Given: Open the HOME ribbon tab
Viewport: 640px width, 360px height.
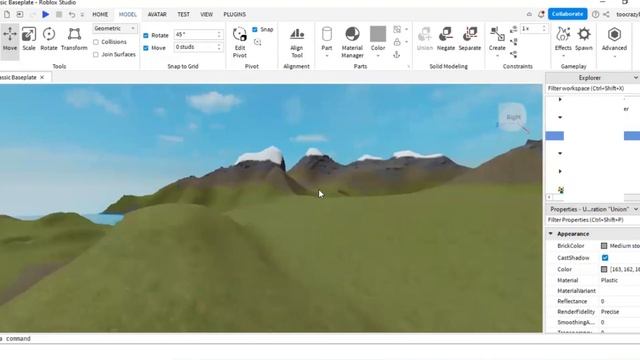Looking at the screenshot, I should click(x=100, y=14).
